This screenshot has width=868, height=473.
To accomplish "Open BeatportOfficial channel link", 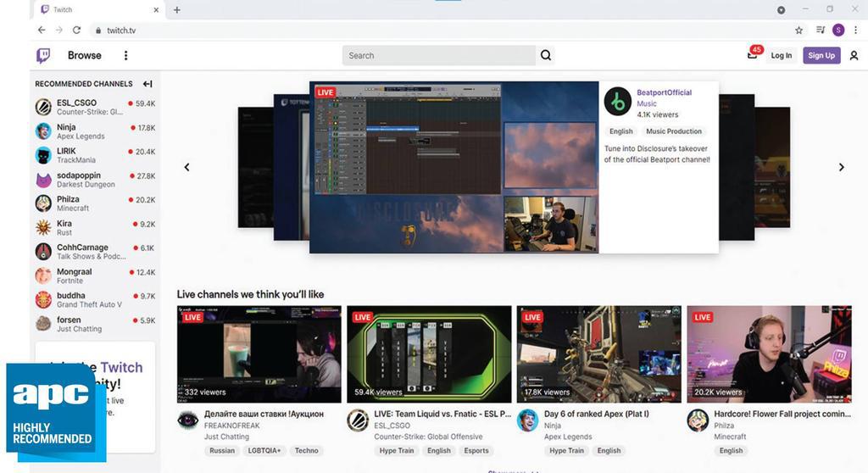I will [664, 92].
